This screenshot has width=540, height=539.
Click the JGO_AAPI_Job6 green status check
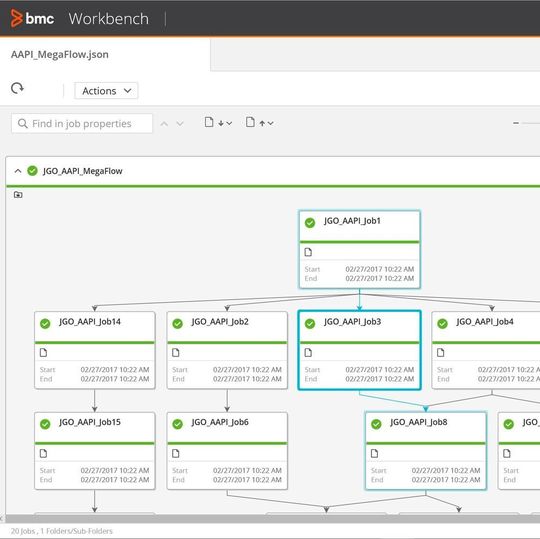(x=177, y=424)
